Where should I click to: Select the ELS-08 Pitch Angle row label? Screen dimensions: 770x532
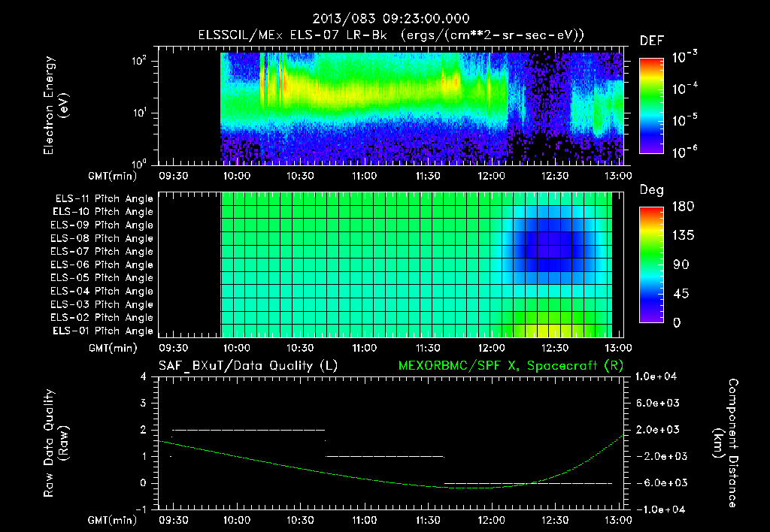point(102,238)
